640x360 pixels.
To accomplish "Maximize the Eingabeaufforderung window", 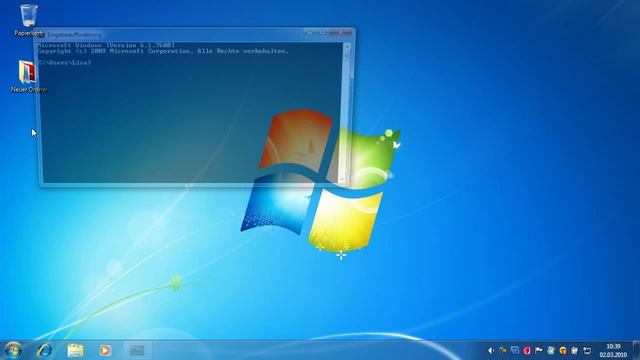I will click(x=323, y=32).
